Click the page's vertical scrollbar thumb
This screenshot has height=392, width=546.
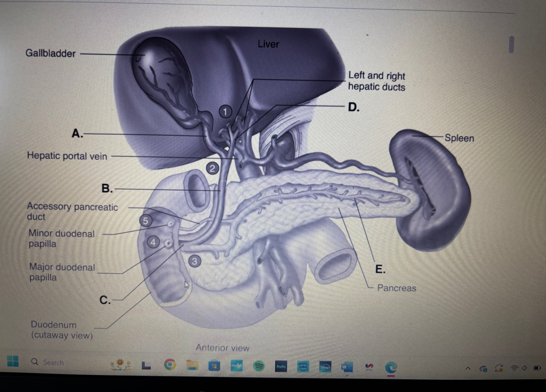click(x=511, y=44)
